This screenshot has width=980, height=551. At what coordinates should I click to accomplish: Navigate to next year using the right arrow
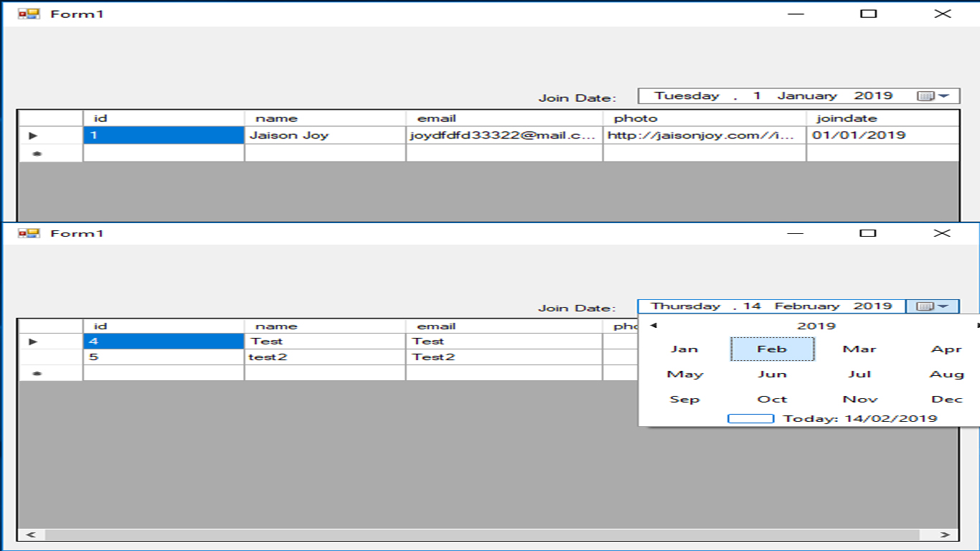click(976, 325)
